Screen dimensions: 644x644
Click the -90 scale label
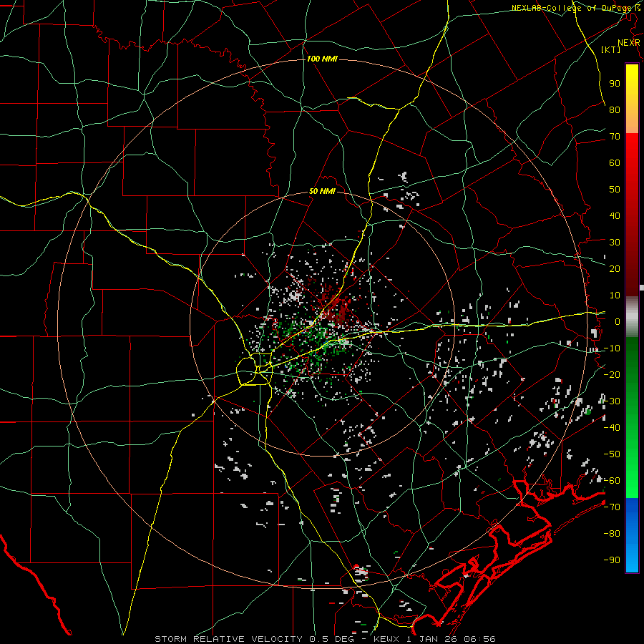[612, 560]
